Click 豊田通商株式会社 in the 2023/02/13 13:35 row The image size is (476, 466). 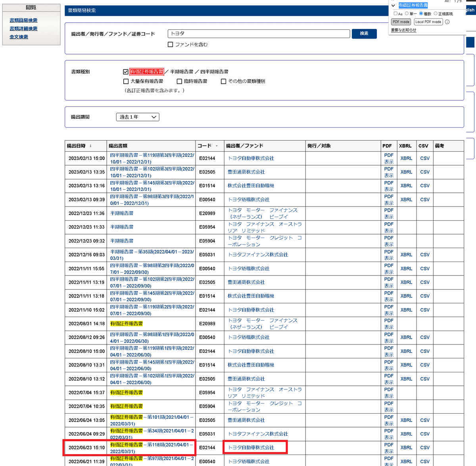(x=246, y=172)
